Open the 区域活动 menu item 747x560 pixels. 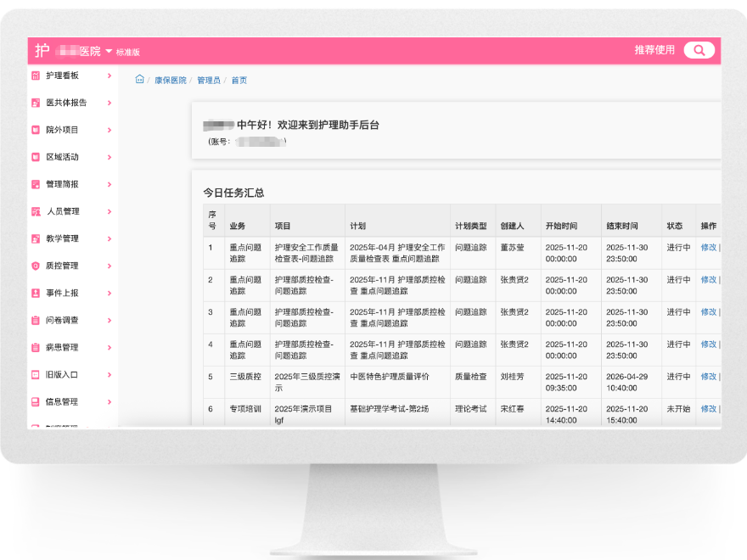tap(62, 157)
